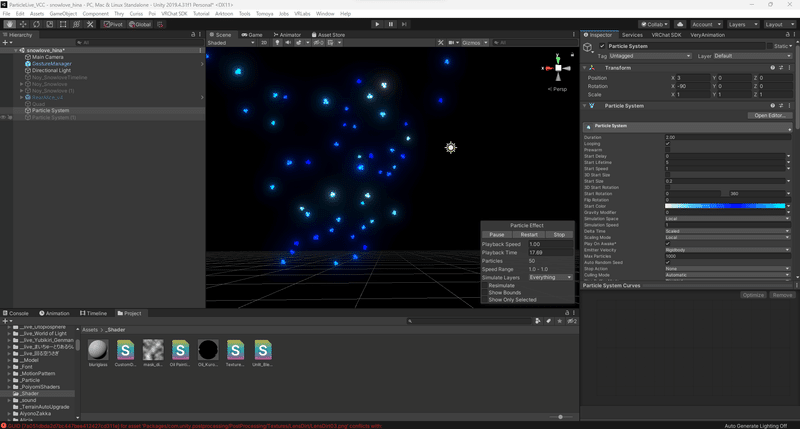The height and width of the screenshot is (429, 800).
Task: Open the VRChat SDK menu
Action: (174, 14)
